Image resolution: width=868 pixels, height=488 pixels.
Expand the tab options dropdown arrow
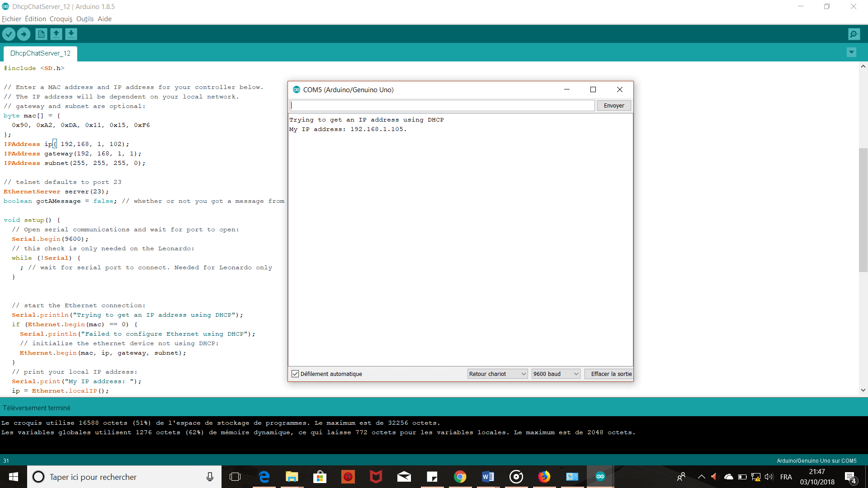click(851, 52)
